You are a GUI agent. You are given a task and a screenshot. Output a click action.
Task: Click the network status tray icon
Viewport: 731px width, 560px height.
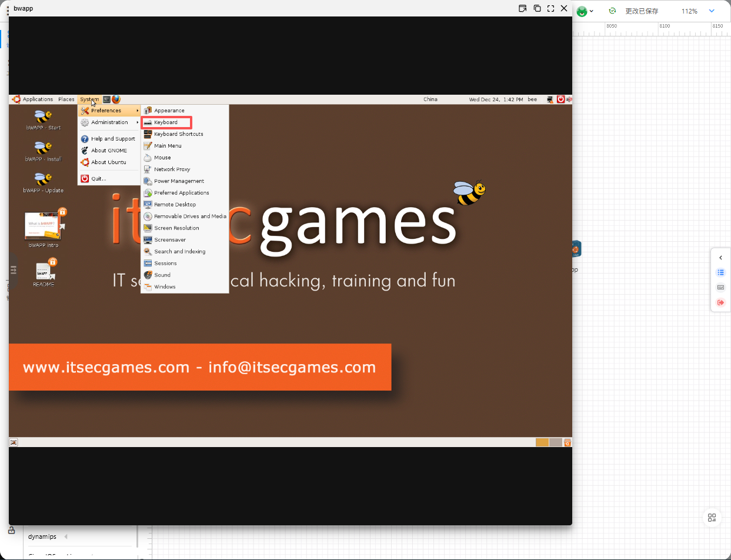549,99
